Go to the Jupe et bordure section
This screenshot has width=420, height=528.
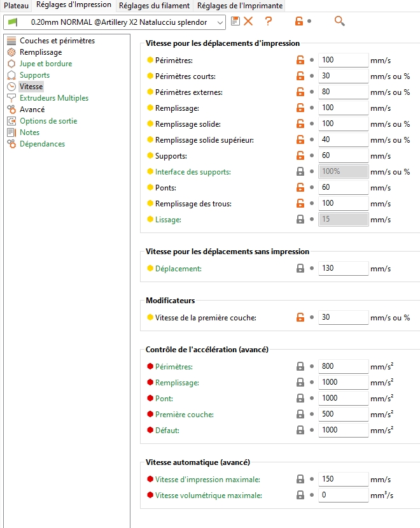46,64
